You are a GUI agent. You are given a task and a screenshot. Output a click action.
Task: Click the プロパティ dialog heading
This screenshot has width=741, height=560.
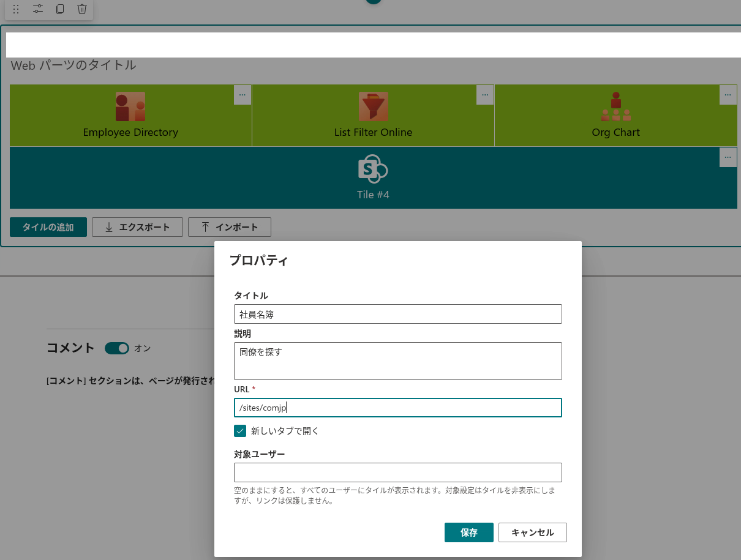(x=258, y=260)
